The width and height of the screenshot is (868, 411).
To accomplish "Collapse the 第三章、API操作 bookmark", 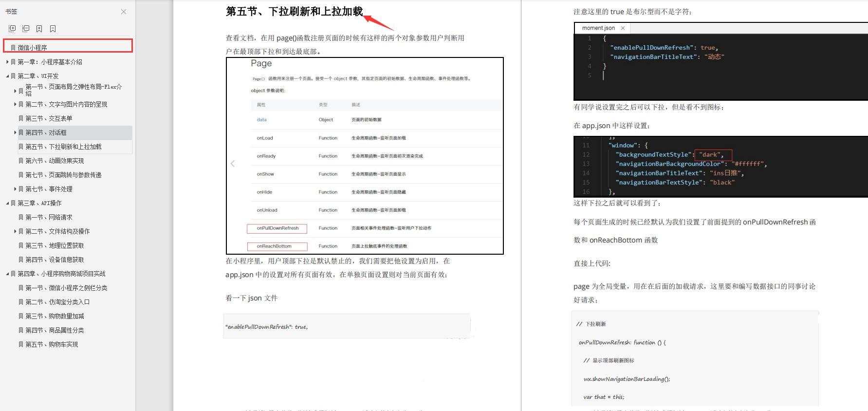I will pyautogui.click(x=7, y=203).
